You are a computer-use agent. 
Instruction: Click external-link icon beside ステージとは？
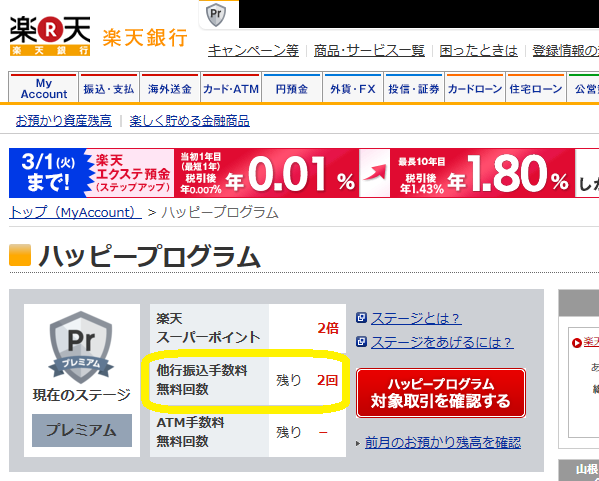361,318
